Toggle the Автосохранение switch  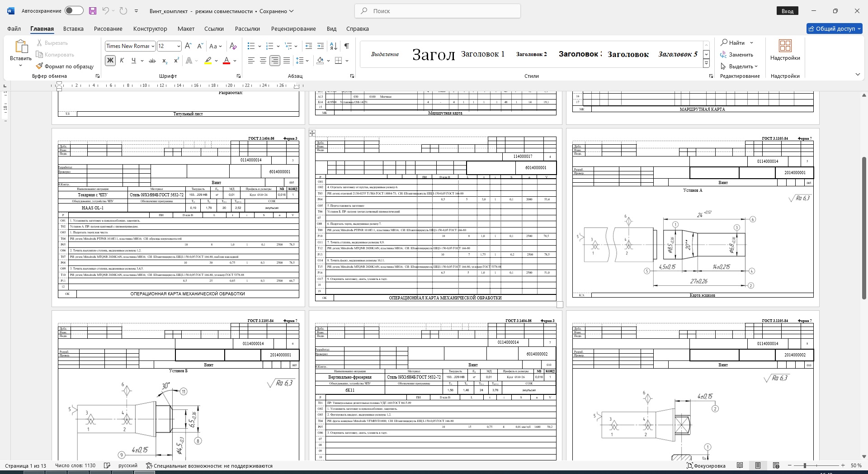pyautogui.click(x=74, y=11)
